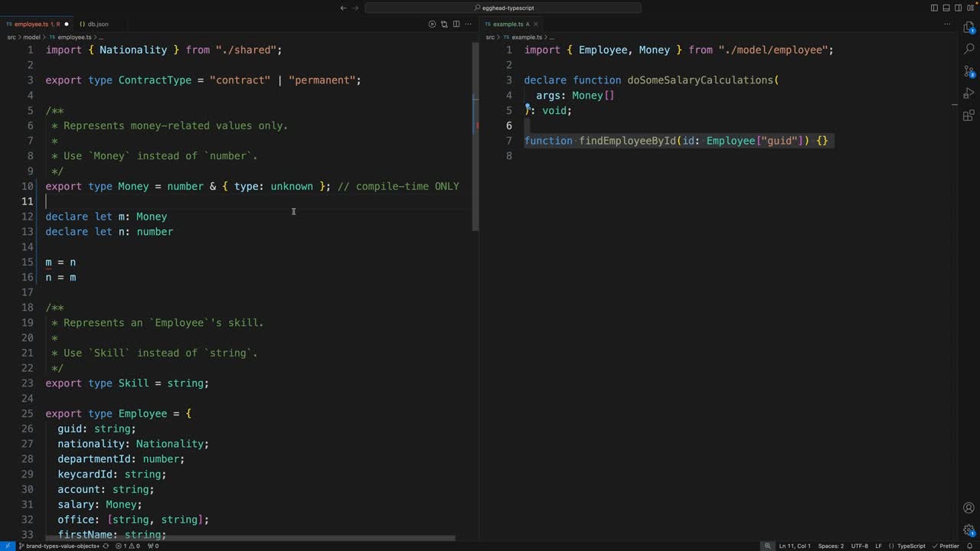Click the lightbulb quick fix icon
The width and height of the screenshot is (980, 551).
click(x=528, y=108)
